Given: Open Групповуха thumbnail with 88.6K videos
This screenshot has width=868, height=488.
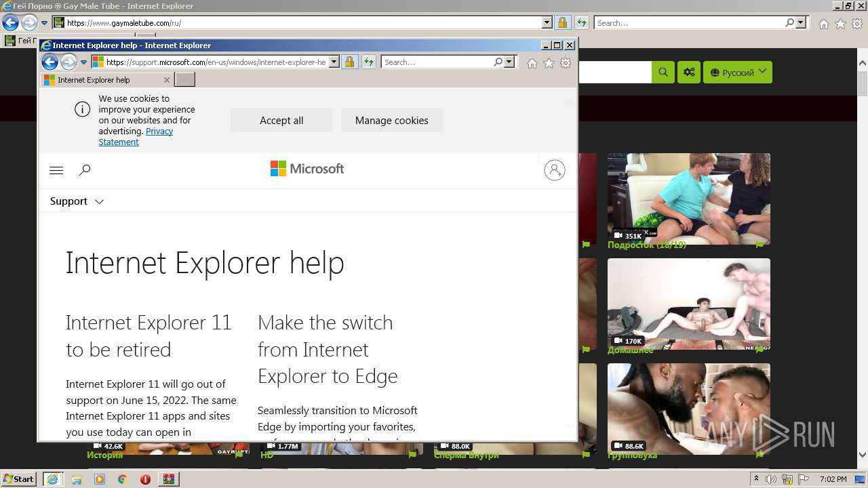Looking at the screenshot, I should click(689, 409).
